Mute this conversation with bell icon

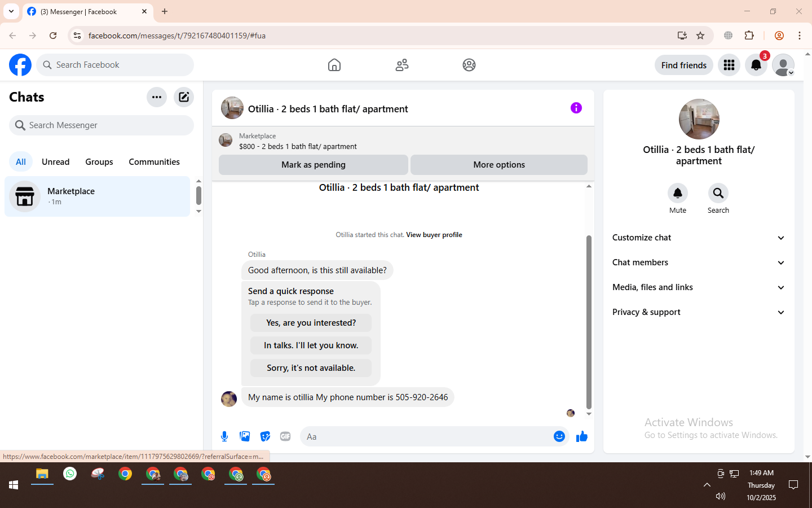coord(678,193)
